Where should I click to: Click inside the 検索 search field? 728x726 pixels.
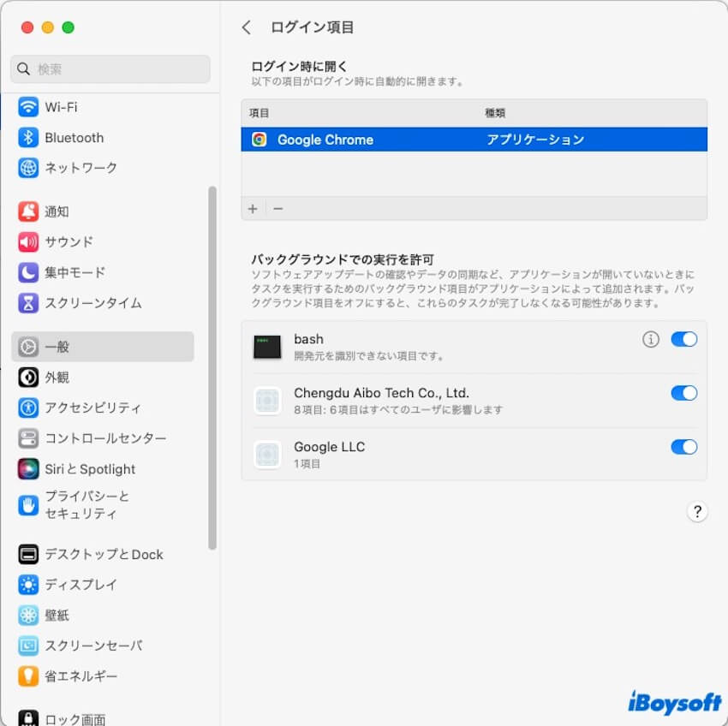[110, 68]
